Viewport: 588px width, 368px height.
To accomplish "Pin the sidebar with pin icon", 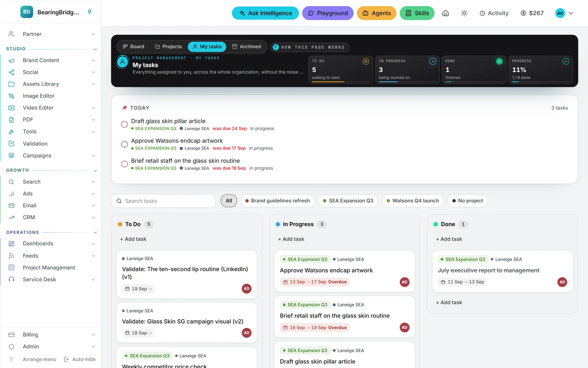I will pyautogui.click(x=90, y=12).
